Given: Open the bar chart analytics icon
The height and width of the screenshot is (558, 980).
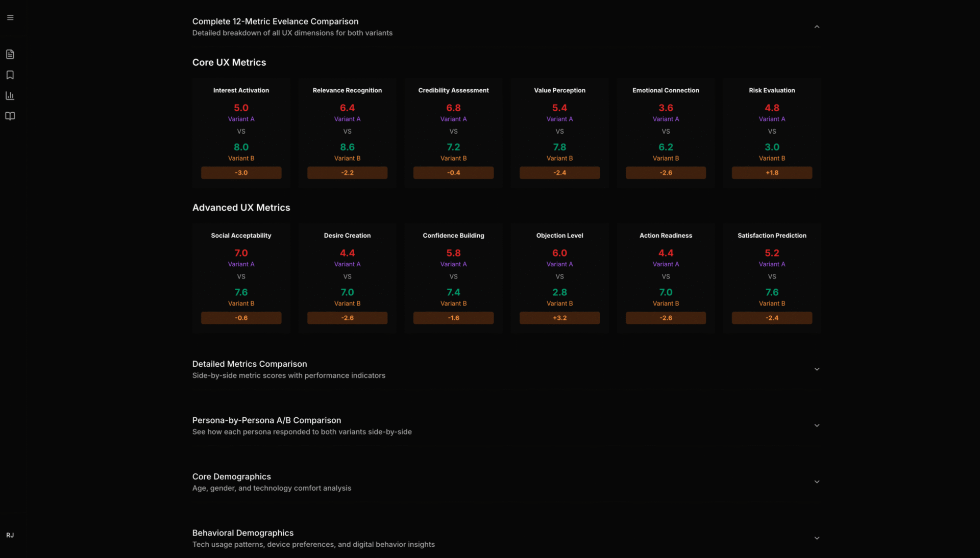Looking at the screenshot, I should tap(10, 95).
